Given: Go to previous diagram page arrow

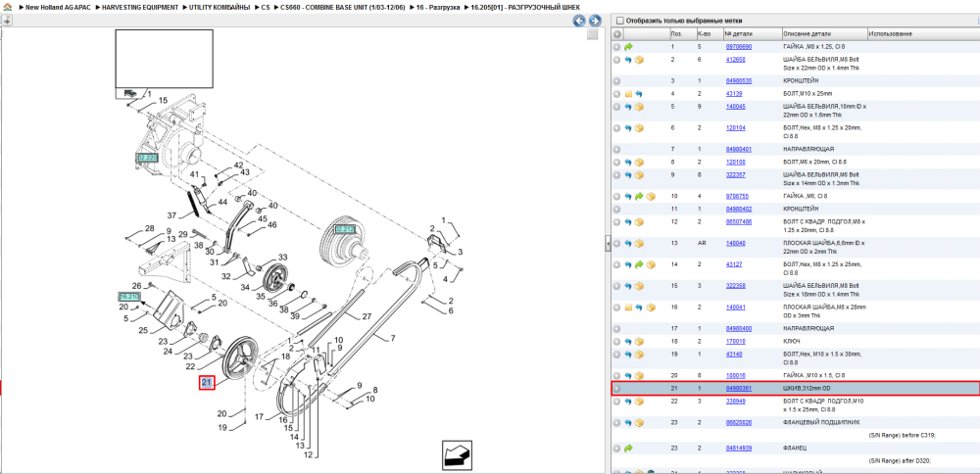Looking at the screenshot, I should point(579,21).
